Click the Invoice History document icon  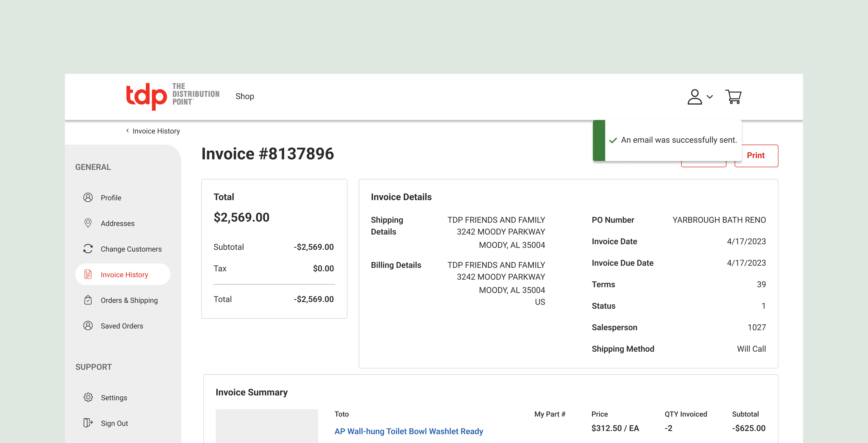(x=88, y=274)
